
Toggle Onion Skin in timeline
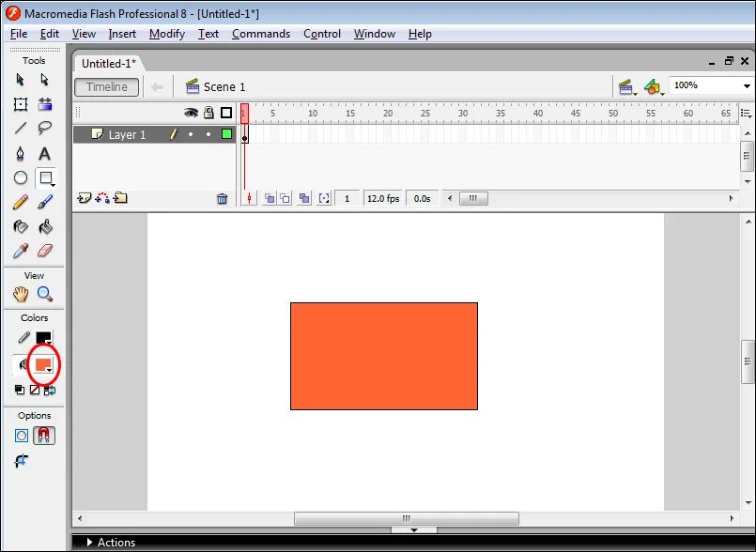(x=270, y=199)
